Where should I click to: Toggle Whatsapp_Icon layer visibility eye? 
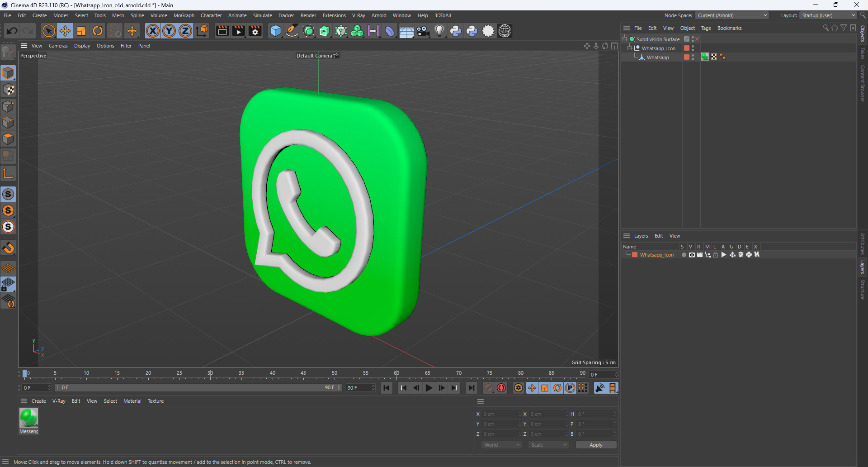[692, 255]
